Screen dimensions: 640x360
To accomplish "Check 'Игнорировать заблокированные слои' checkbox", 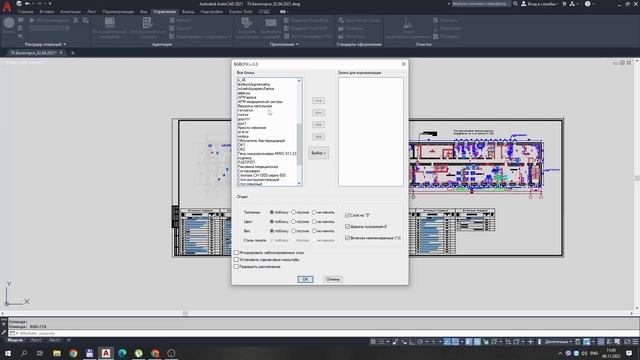I will 236,253.
